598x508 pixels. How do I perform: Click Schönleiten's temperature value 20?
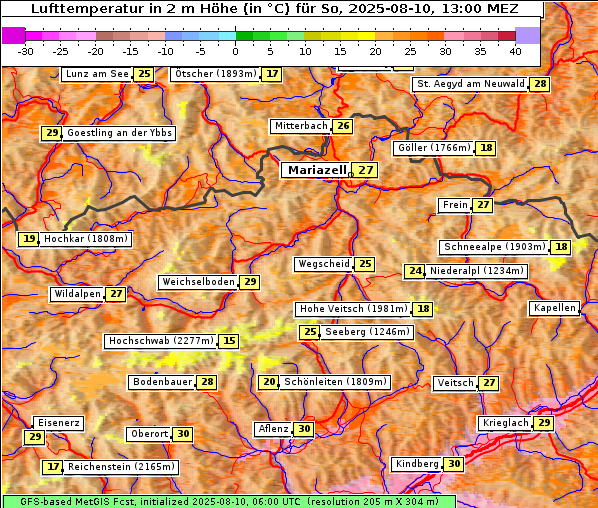[x=269, y=382]
